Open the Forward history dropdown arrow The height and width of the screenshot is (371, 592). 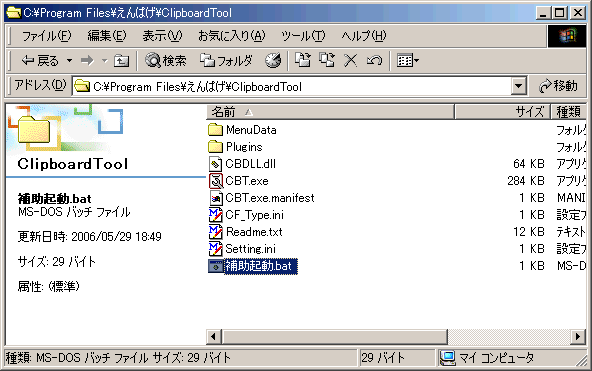(105, 60)
